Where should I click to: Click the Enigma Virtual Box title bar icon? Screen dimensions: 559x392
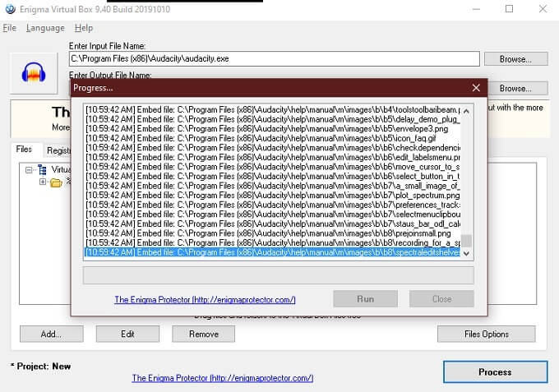pyautogui.click(x=11, y=9)
